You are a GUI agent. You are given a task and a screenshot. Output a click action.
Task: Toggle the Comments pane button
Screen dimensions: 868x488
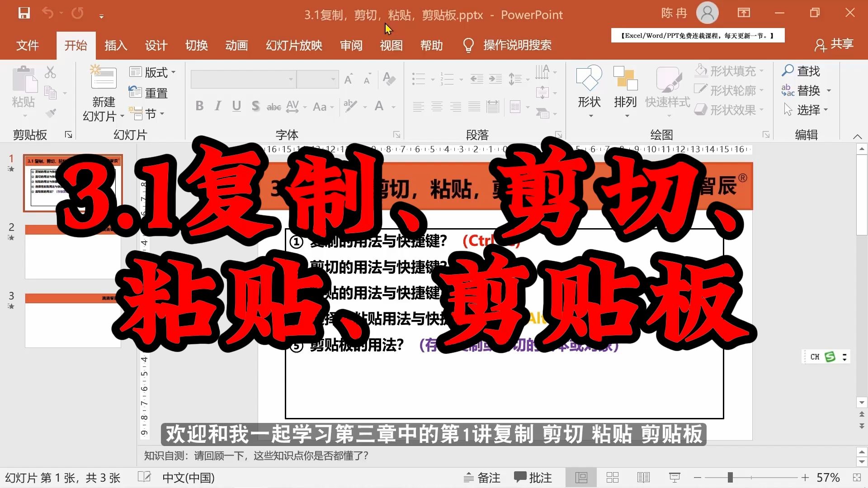pyautogui.click(x=533, y=478)
